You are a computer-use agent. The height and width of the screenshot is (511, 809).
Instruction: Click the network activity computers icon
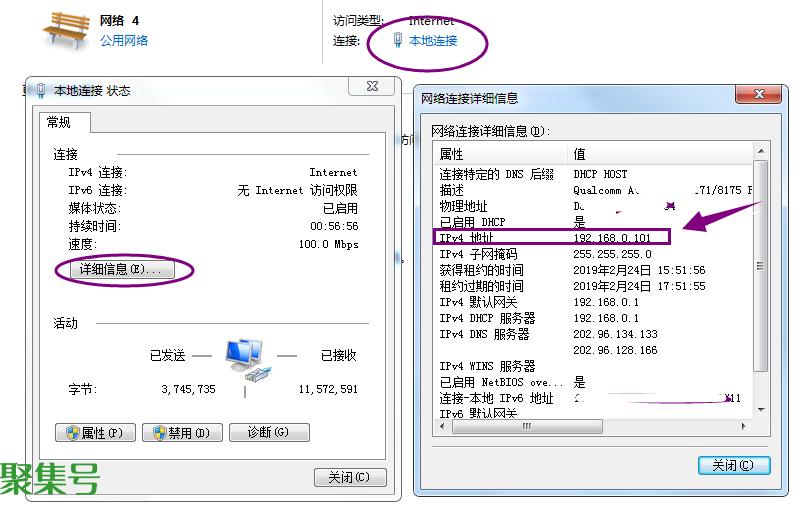coord(245,360)
